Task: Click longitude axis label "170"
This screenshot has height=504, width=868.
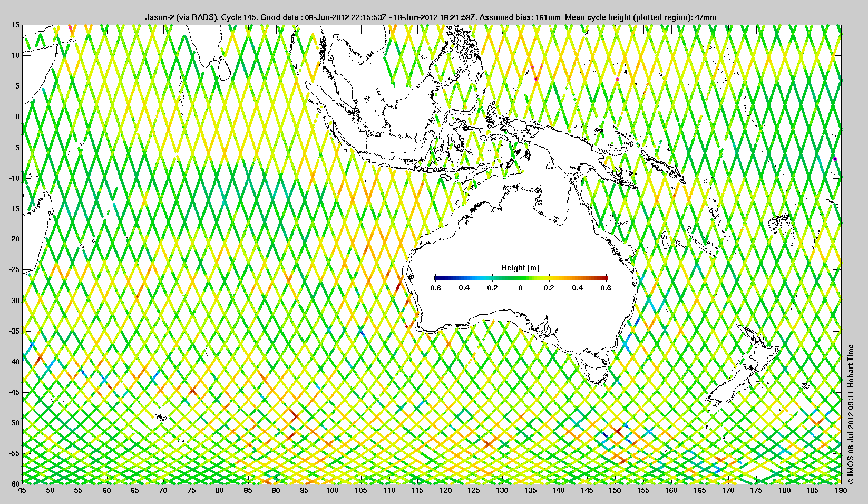Action: tap(728, 490)
